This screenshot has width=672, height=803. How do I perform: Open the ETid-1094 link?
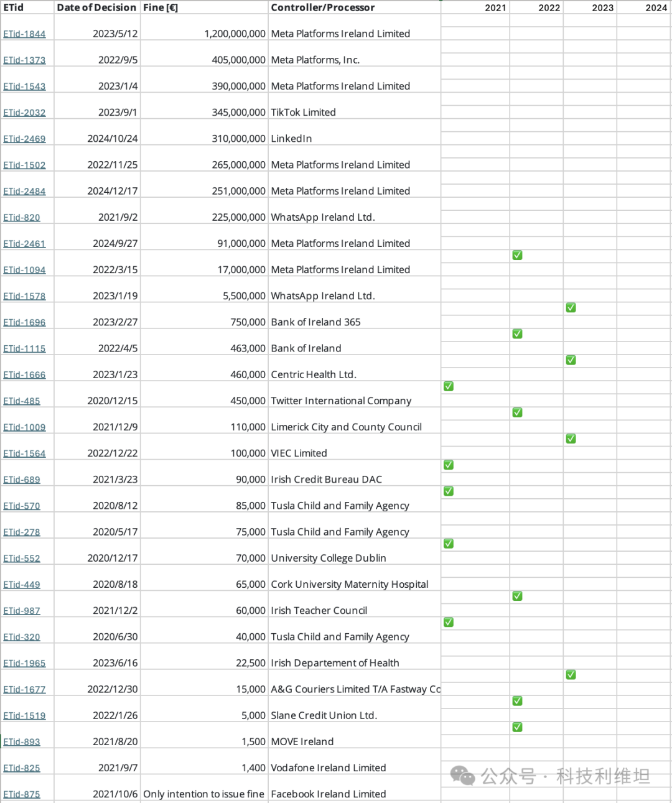pos(24,269)
